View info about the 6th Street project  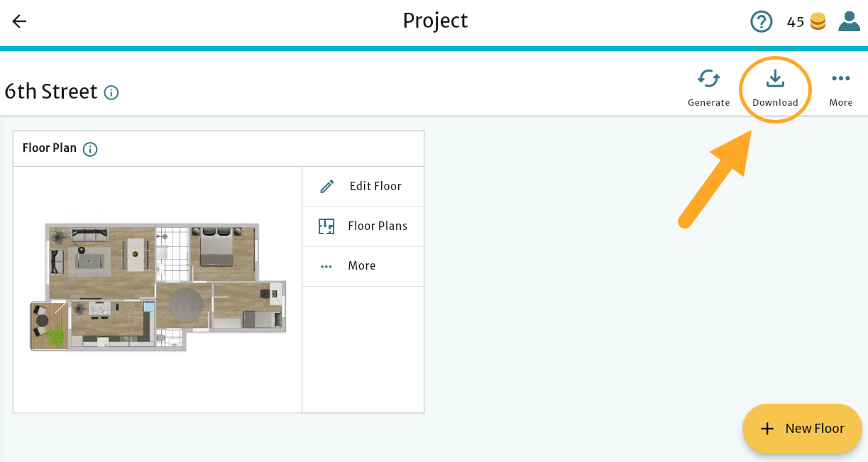coord(112,92)
